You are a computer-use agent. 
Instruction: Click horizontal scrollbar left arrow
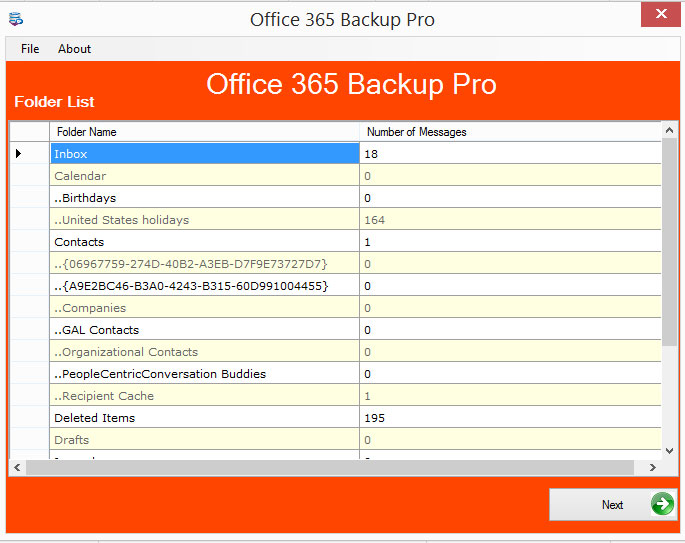[17, 467]
